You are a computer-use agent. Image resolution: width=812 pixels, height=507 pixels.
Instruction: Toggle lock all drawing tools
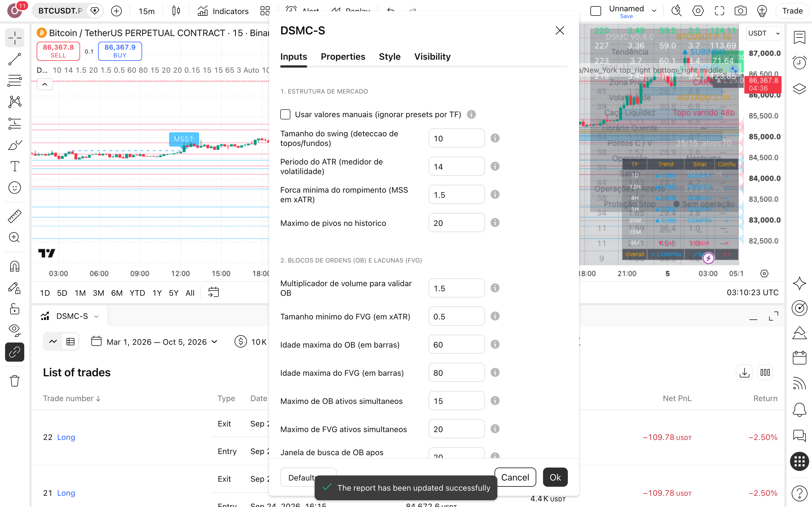click(14, 308)
